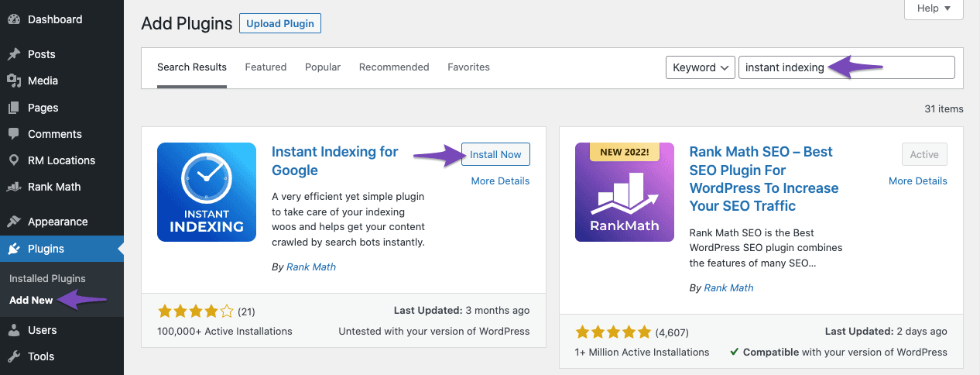Image resolution: width=980 pixels, height=375 pixels.
Task: Click the Rank Math sidebar icon
Action: tap(13, 187)
